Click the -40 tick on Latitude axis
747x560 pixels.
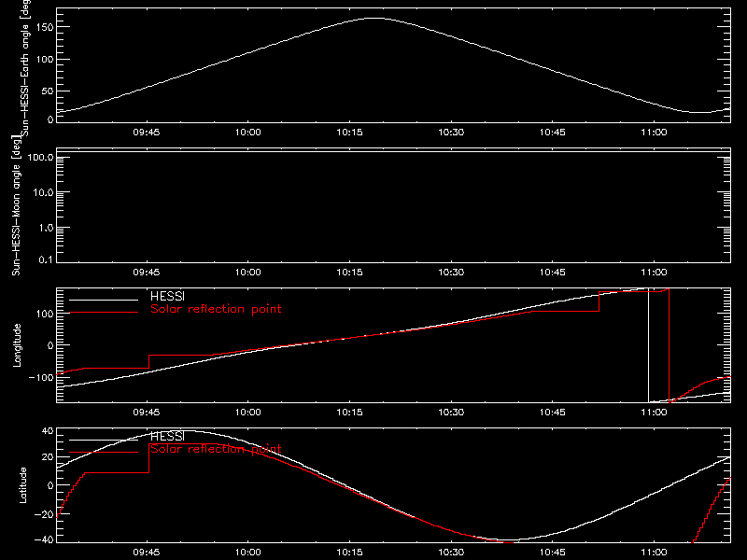44,540
